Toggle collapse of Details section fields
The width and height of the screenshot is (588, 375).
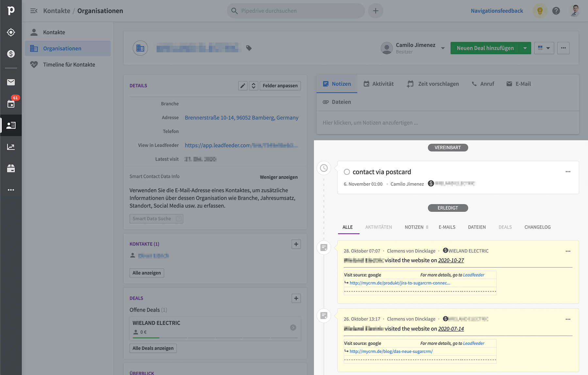click(x=253, y=86)
